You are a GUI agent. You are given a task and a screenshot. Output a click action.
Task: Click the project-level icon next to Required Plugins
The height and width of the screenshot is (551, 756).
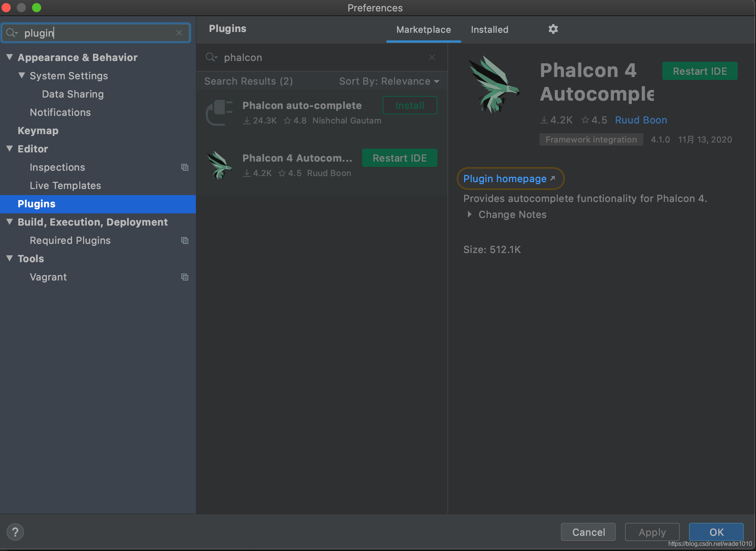click(185, 240)
